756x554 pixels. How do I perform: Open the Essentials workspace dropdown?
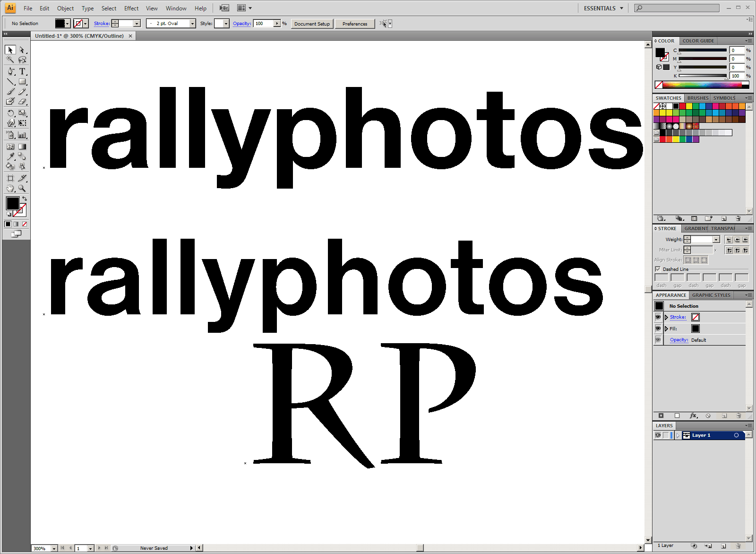pos(603,8)
